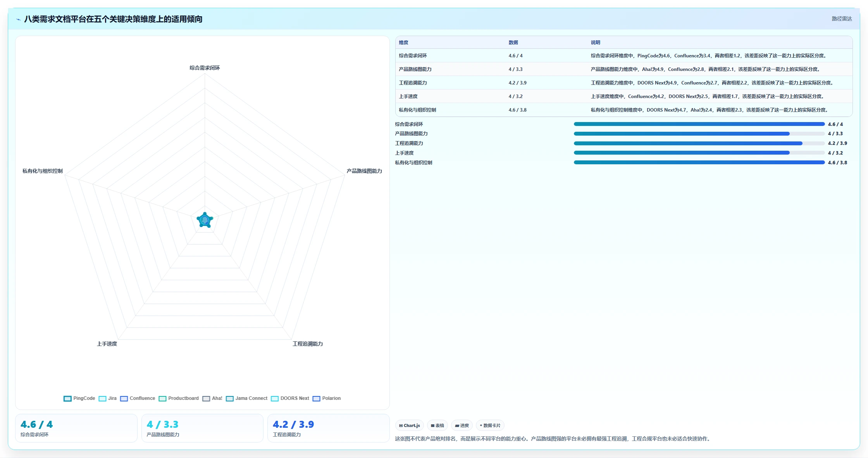Click the 工程追溯能力 progress bar
The image size is (868, 458).
point(699,143)
